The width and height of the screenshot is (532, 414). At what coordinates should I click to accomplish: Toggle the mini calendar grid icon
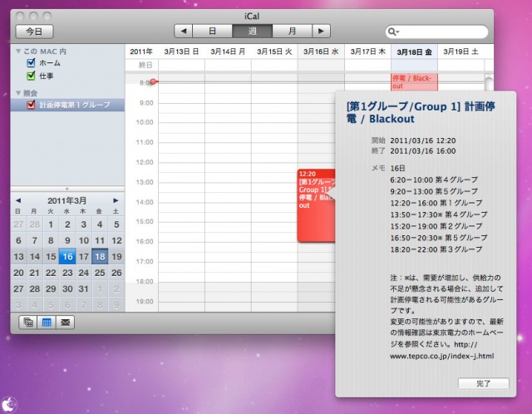click(46, 322)
